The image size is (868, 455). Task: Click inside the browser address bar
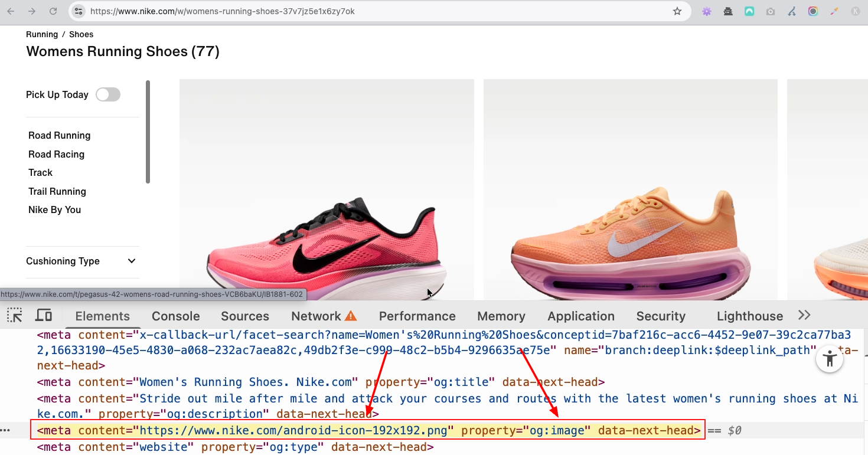(354, 11)
